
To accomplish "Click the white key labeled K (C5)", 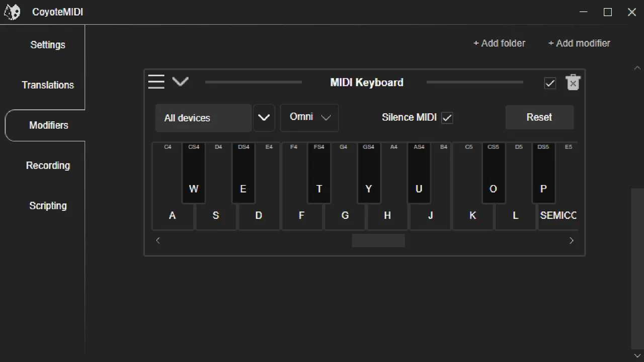I will coord(473,216).
